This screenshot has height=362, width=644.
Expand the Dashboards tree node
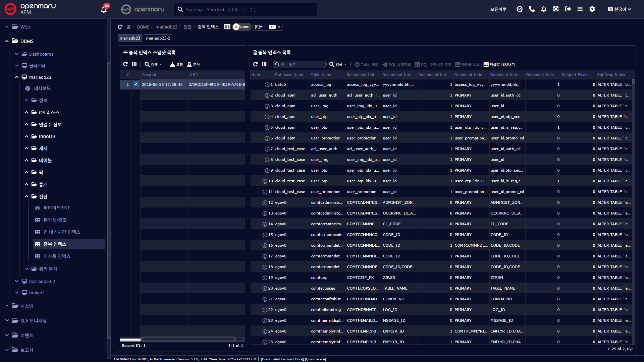click(17, 54)
